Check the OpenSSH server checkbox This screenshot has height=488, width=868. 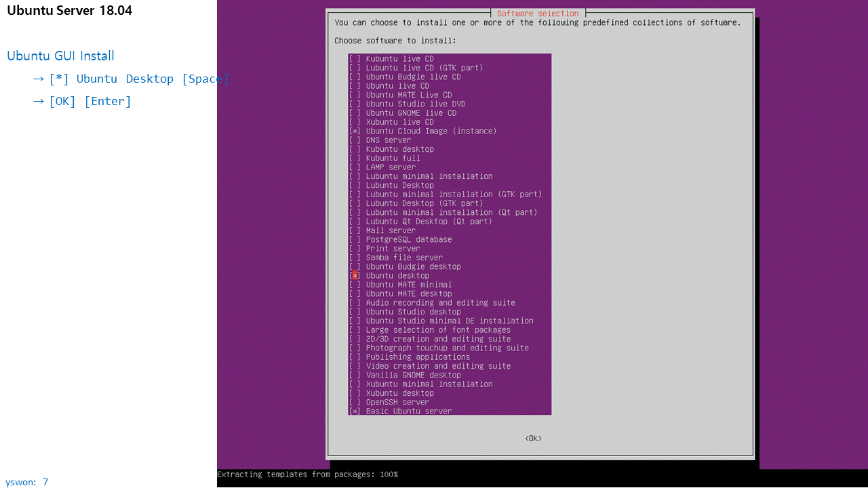click(x=355, y=402)
